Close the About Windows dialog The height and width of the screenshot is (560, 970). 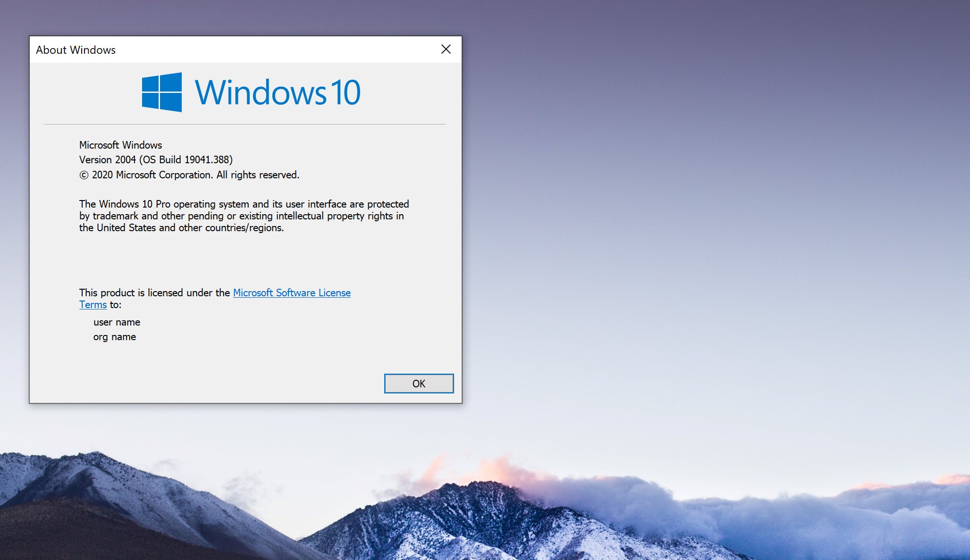click(446, 49)
